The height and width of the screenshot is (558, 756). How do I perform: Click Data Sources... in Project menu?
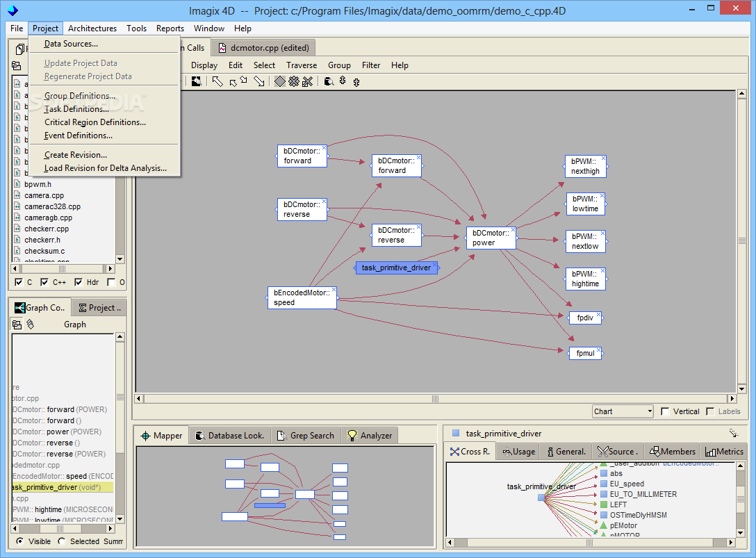(x=71, y=44)
